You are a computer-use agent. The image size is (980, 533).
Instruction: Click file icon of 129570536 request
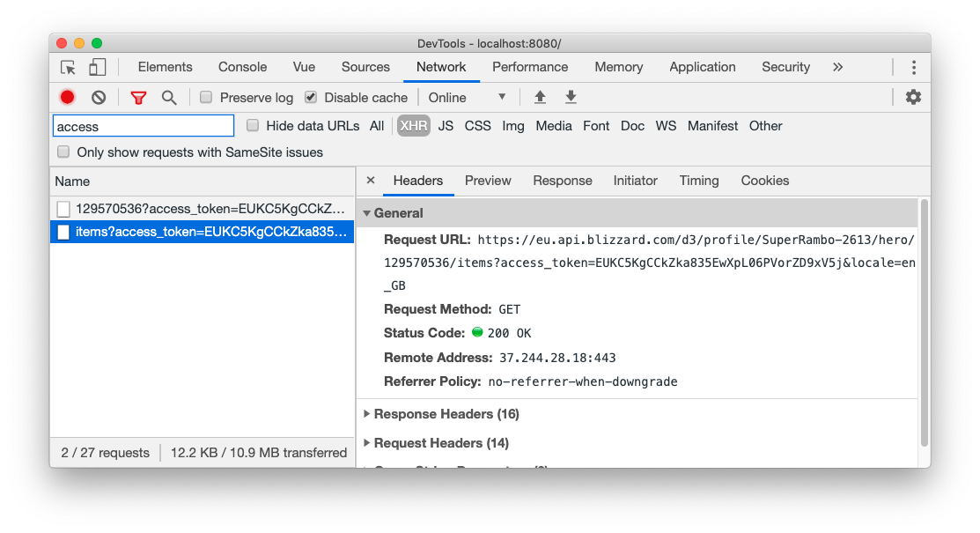click(x=63, y=208)
